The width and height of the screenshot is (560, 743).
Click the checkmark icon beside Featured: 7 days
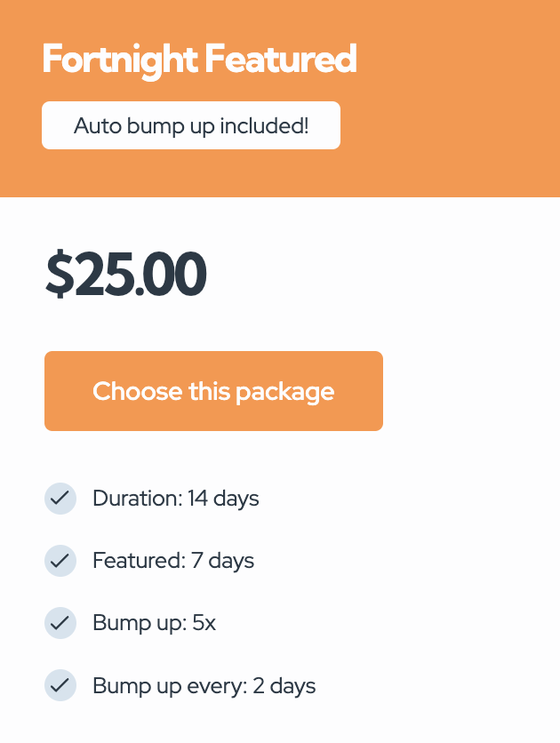click(60, 561)
